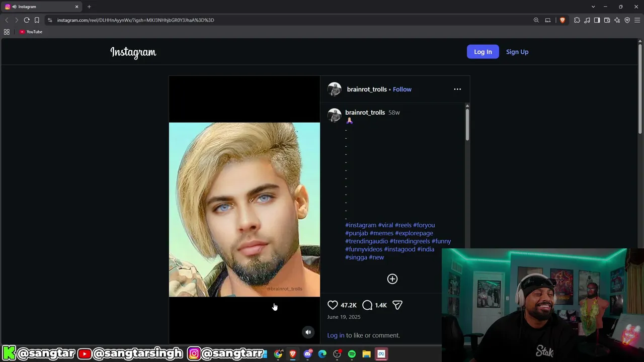The image size is (644, 362).
Task: Open the #explorepage hashtag
Action: pos(414,233)
